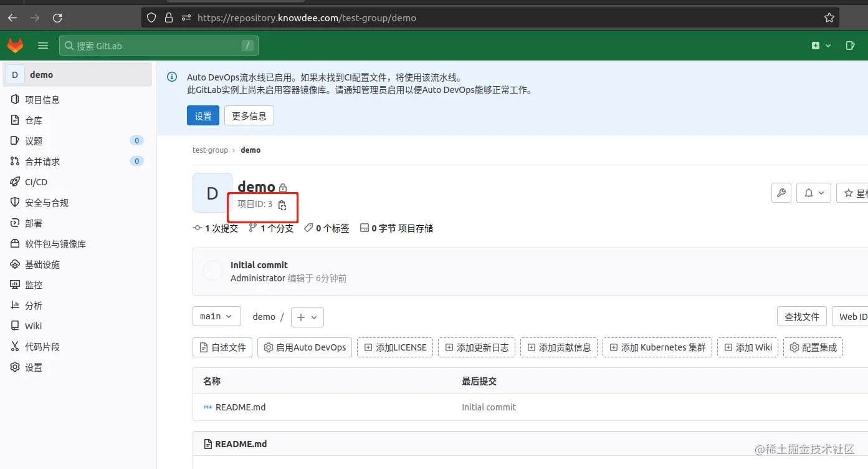Click the wrench icon button near project title
The image size is (868, 469).
coord(781,193)
